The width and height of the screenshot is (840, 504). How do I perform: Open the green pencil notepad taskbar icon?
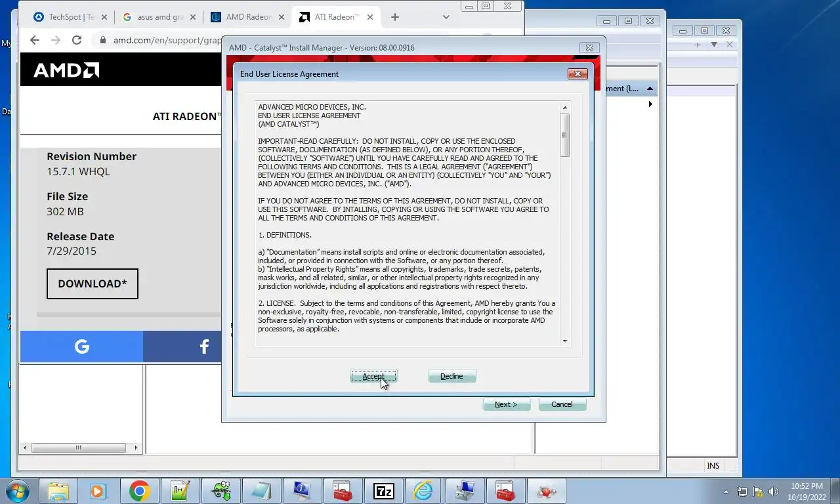180,491
